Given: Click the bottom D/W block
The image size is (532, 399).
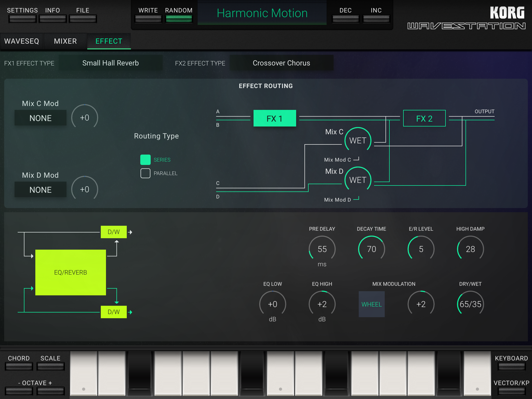Looking at the screenshot, I should tap(114, 312).
